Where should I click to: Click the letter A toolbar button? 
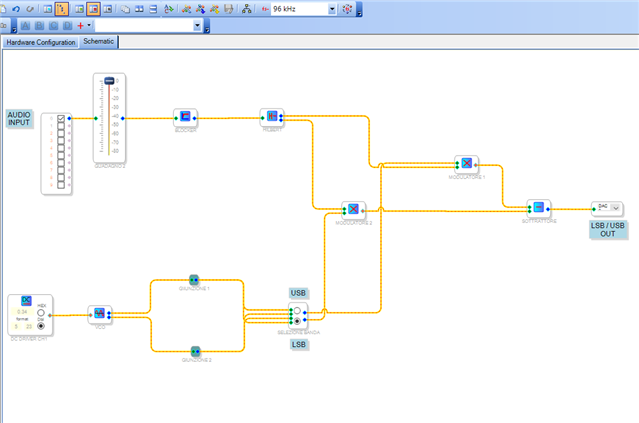click(x=25, y=26)
